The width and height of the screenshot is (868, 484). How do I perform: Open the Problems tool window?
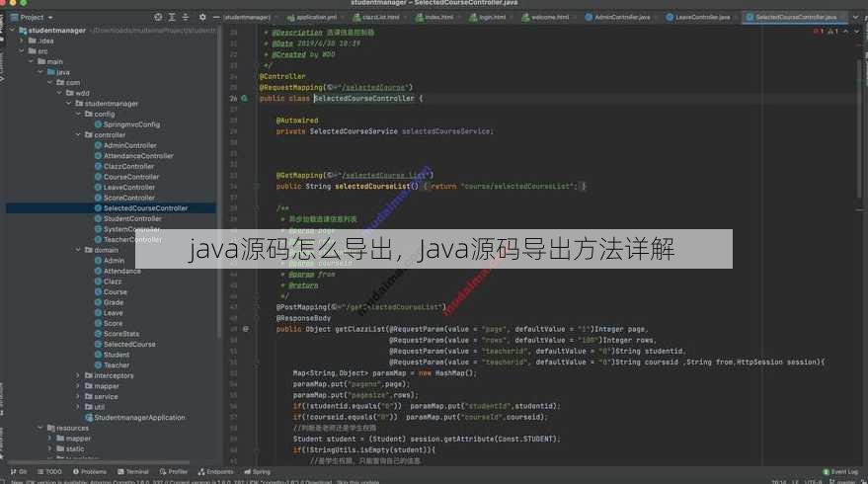pos(90,472)
